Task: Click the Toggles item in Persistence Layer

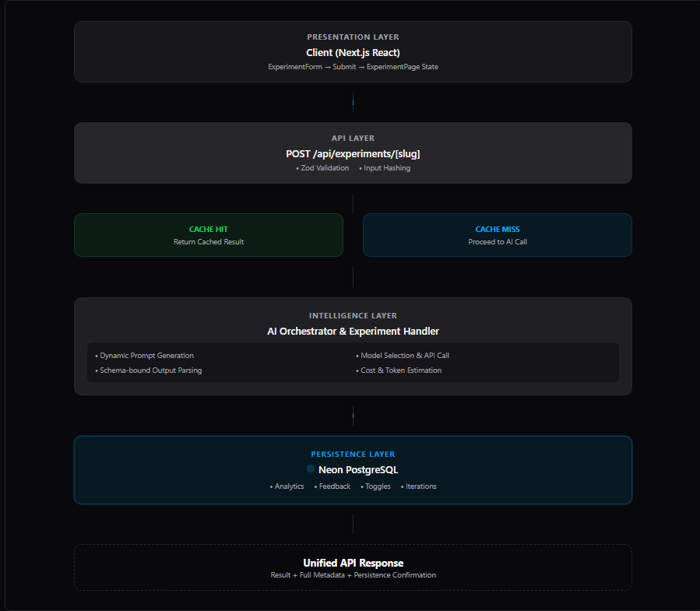Action: [377, 486]
